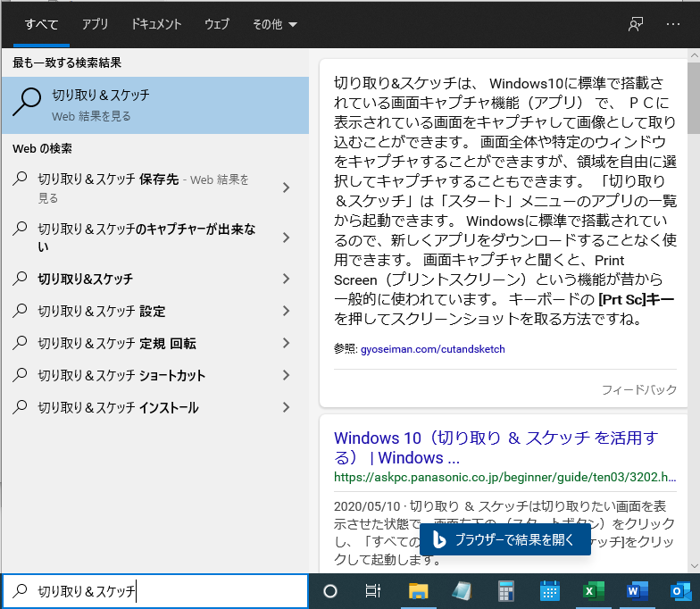Select best match 切り取り＆スケッチ Web 結果を見る
Screen dimensions: 700x609
tap(155, 105)
